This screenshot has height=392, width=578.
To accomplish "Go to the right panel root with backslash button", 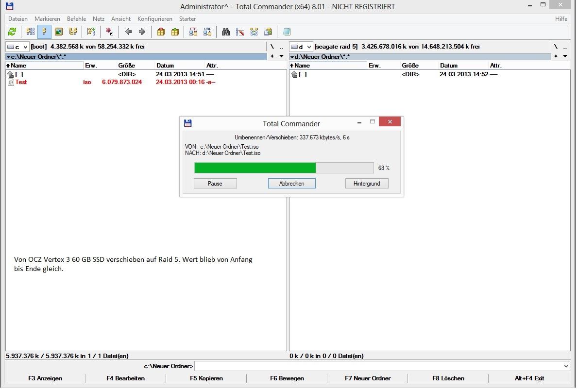I will [x=556, y=47].
